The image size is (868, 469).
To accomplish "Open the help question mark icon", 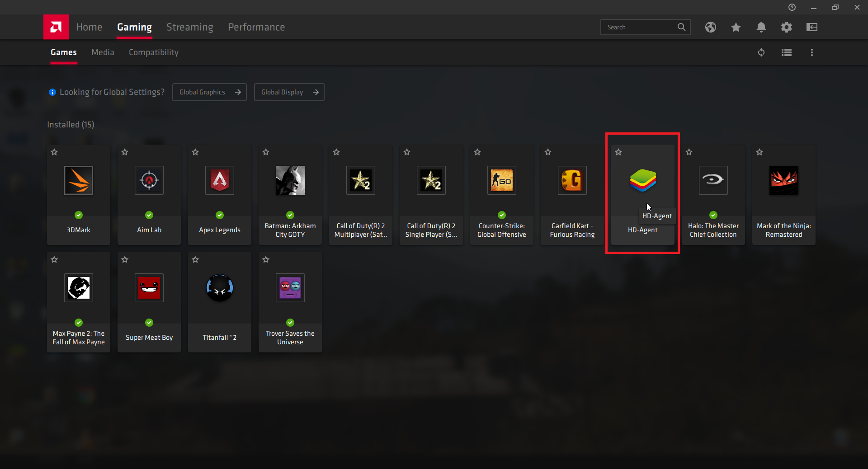I will point(792,7).
